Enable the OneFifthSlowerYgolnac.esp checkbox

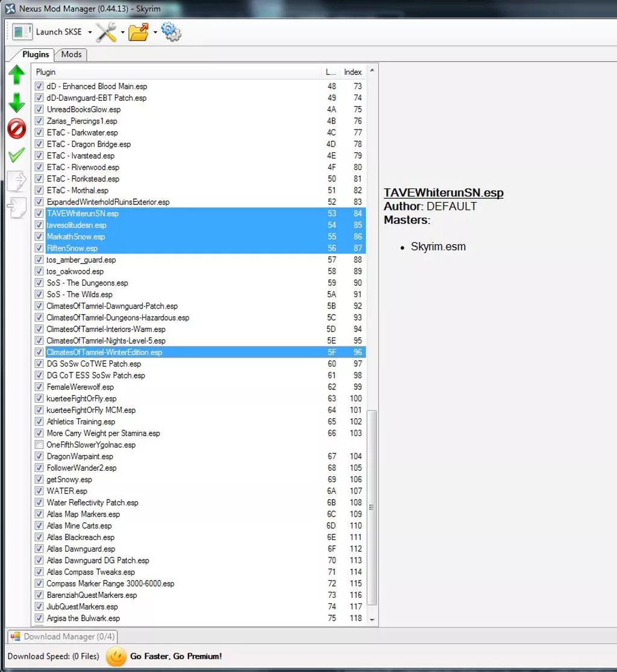tap(39, 445)
